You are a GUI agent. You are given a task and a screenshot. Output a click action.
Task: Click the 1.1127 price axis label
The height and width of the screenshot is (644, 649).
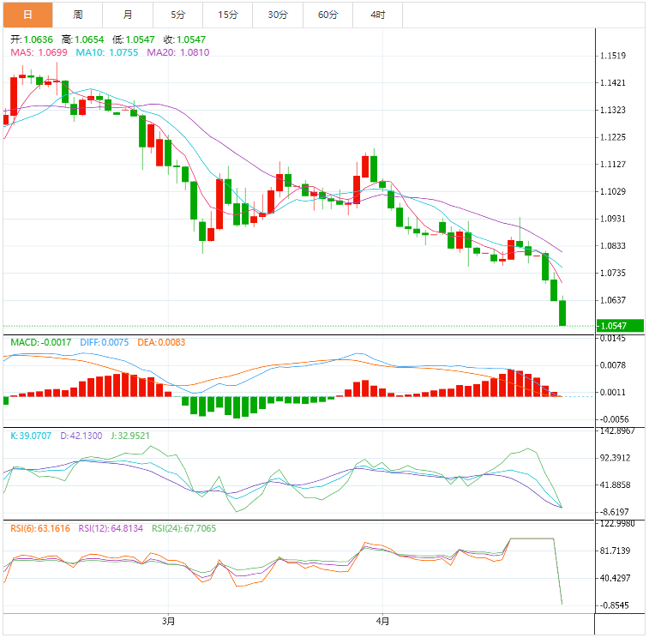tap(613, 165)
